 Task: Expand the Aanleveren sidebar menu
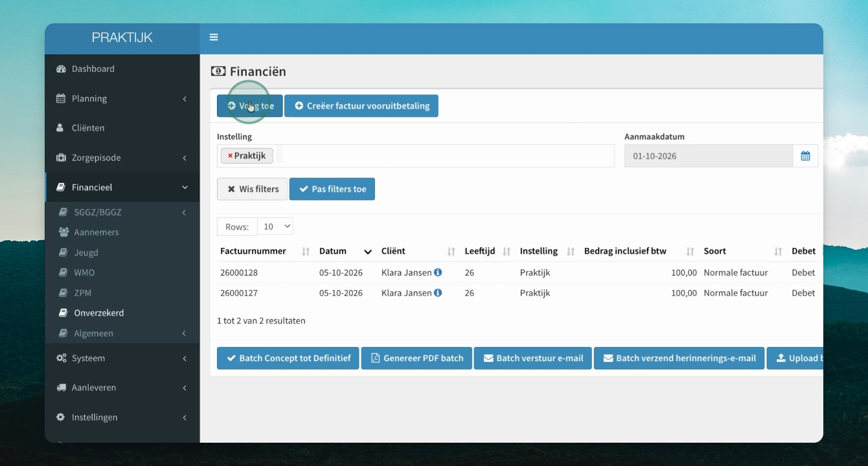pyautogui.click(x=122, y=388)
